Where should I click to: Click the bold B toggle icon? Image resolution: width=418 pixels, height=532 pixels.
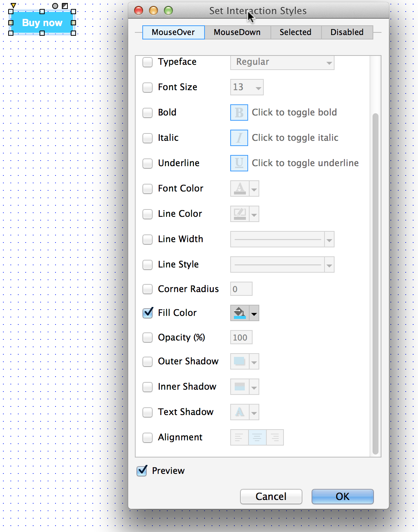point(239,113)
